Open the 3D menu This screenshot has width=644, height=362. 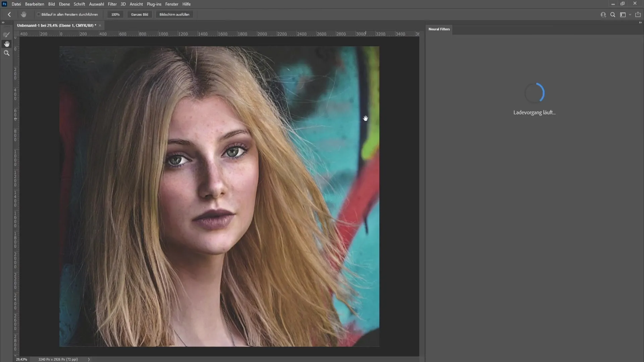[123, 4]
